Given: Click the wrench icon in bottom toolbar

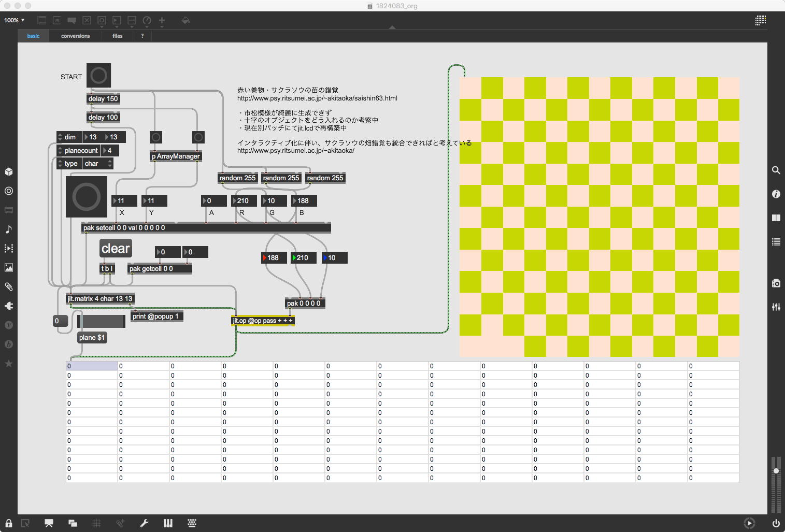Looking at the screenshot, I should pos(144,523).
